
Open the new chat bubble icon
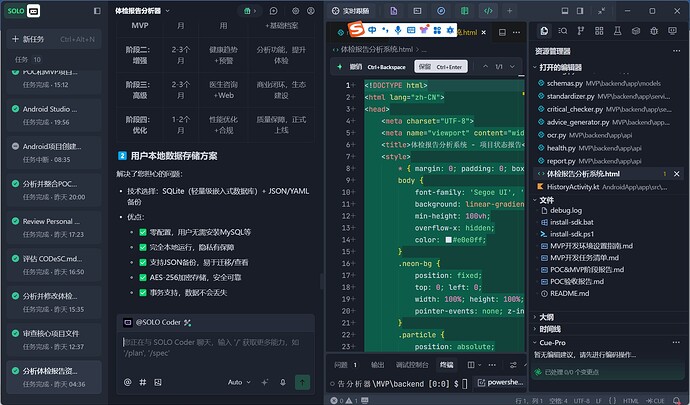[x=274, y=11]
